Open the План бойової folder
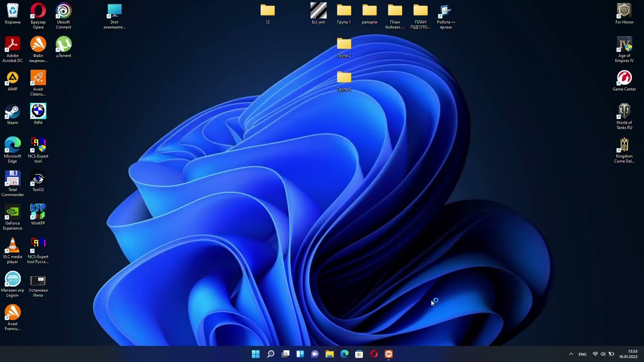The image size is (644, 362). pyautogui.click(x=395, y=16)
